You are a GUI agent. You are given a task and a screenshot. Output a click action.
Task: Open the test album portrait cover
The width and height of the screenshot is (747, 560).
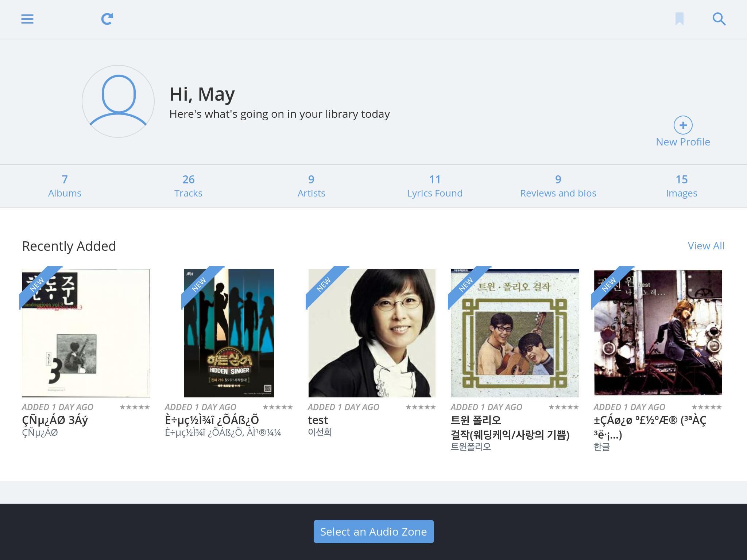click(372, 333)
